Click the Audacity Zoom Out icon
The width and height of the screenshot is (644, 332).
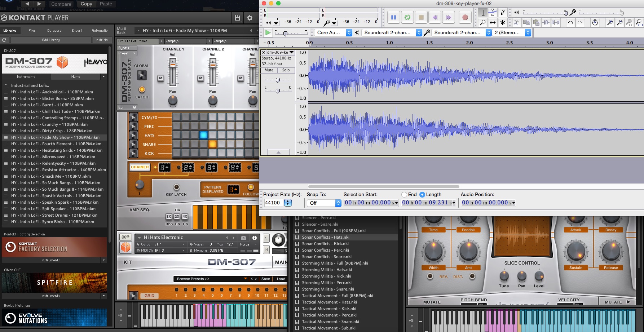click(619, 22)
